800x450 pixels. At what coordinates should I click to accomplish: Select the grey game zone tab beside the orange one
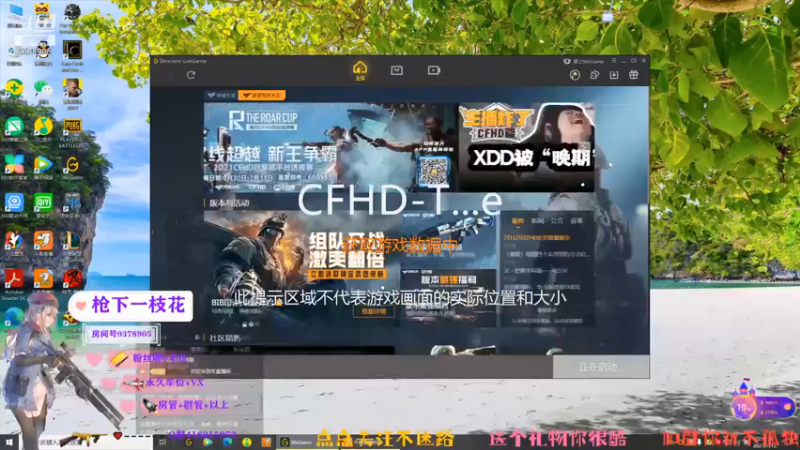pyautogui.click(x=221, y=95)
